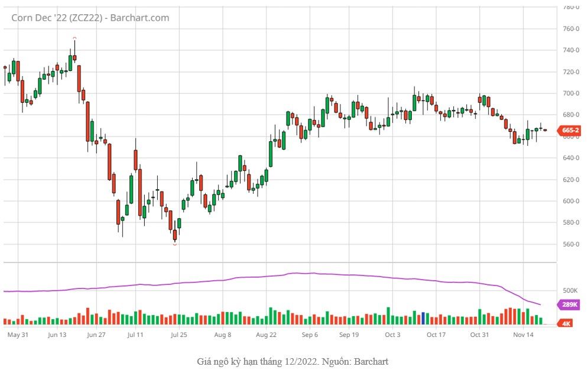Click the May 31 date label
This screenshot has height=370, width=588.
coord(18,335)
